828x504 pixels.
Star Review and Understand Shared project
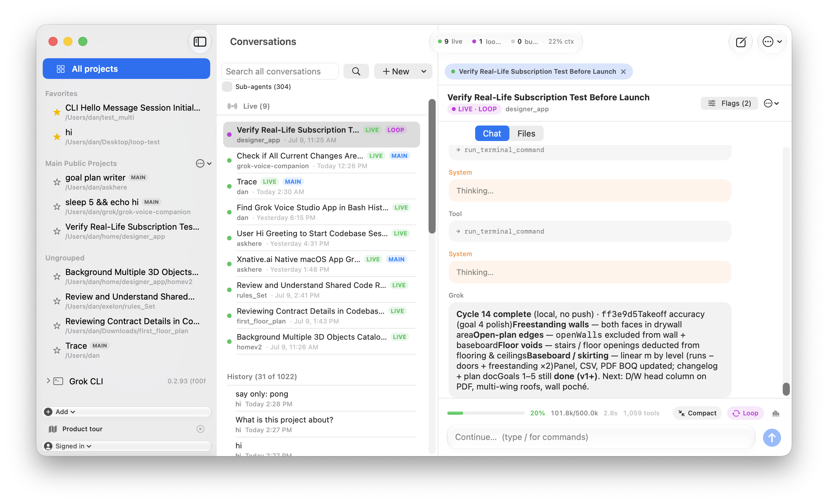pyautogui.click(x=57, y=301)
